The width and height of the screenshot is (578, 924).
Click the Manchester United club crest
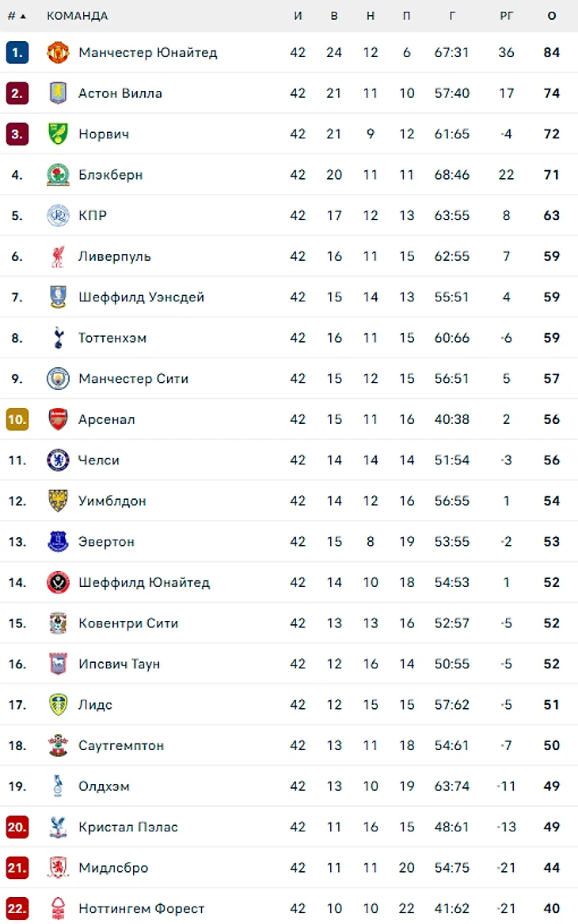click(58, 53)
